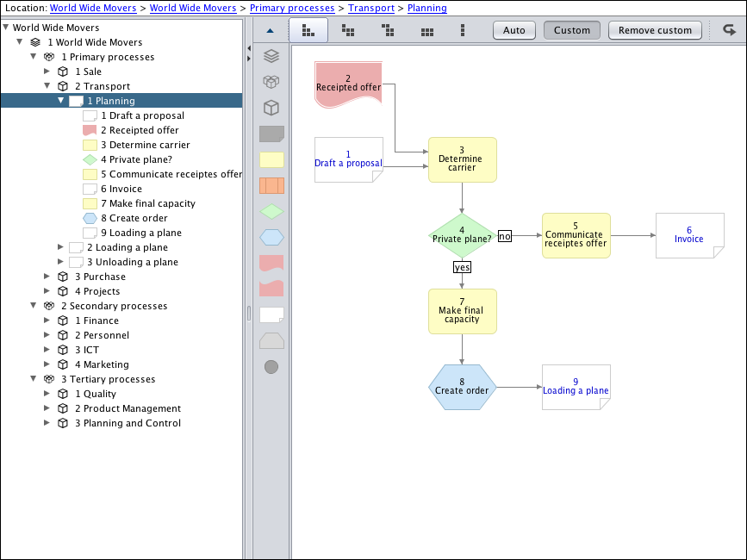The height and width of the screenshot is (560, 747).
Task: Collapse the 1 Planning tree node
Action: (x=61, y=101)
